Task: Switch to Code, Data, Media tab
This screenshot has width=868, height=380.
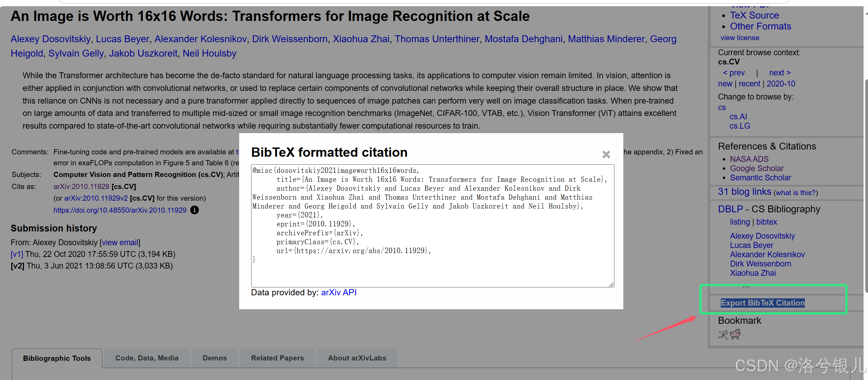Action: point(146,358)
